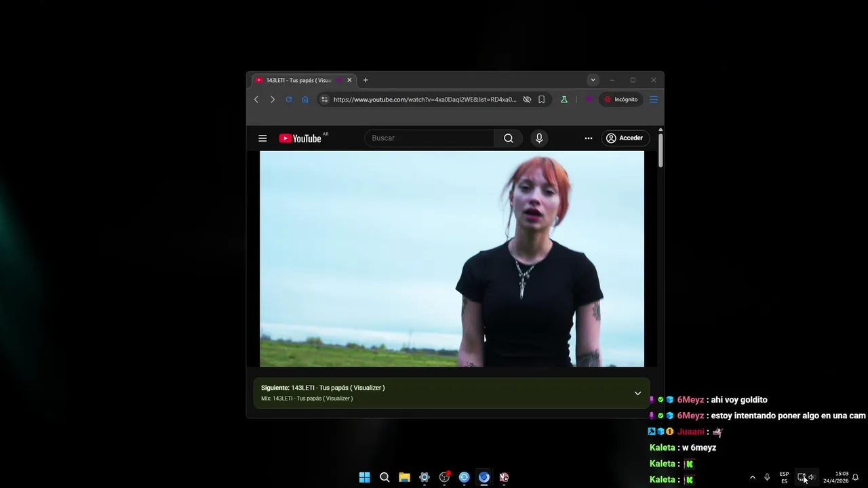Open the volume speaker icon in tray
868x488 pixels.
pyautogui.click(x=811, y=477)
